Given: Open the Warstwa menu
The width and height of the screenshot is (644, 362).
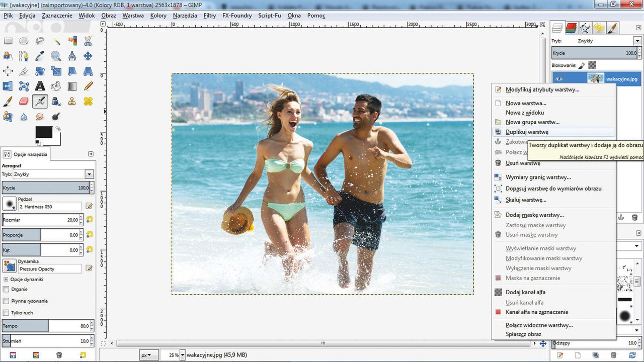Looking at the screenshot, I should pos(133,16).
